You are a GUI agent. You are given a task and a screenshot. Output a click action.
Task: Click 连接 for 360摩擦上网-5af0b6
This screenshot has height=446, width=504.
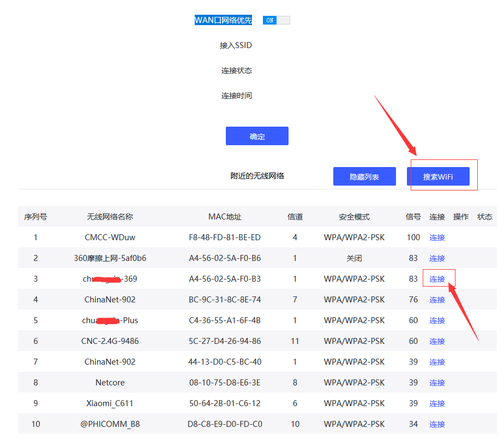(x=437, y=258)
